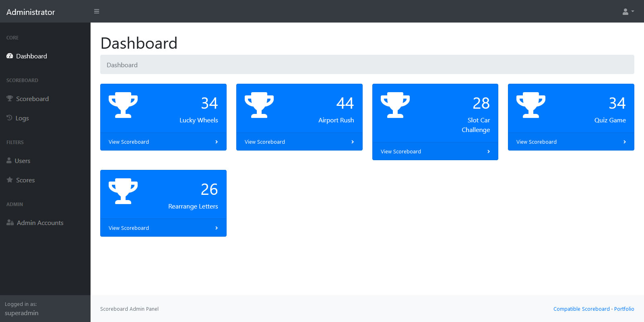
Task: Click the Lucky Wheels trophy icon
Action: point(123,105)
